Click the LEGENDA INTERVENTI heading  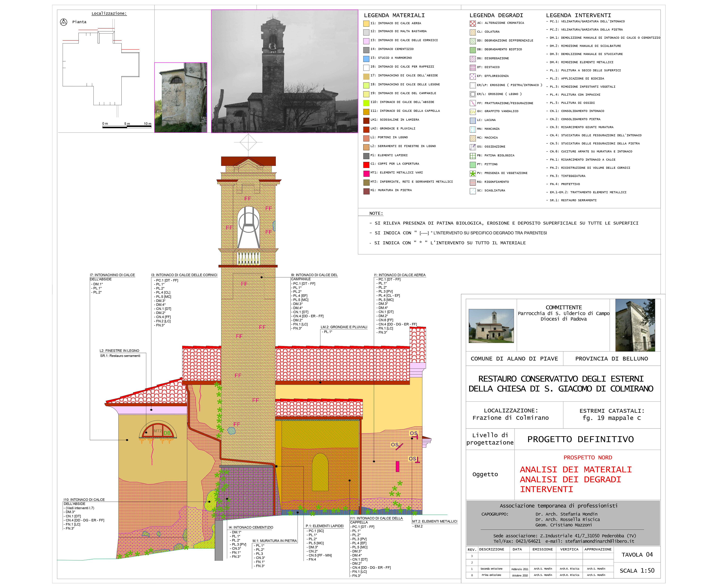pyautogui.click(x=578, y=15)
